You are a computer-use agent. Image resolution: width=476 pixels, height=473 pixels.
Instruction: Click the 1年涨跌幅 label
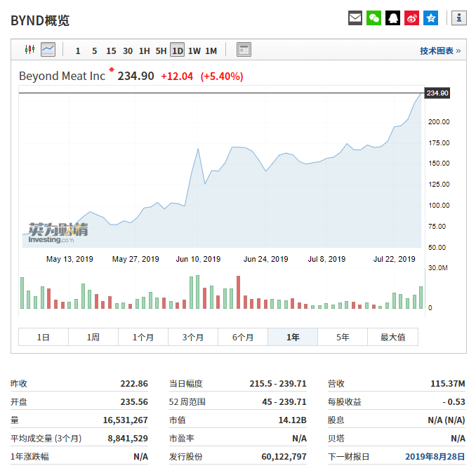[x=29, y=457]
